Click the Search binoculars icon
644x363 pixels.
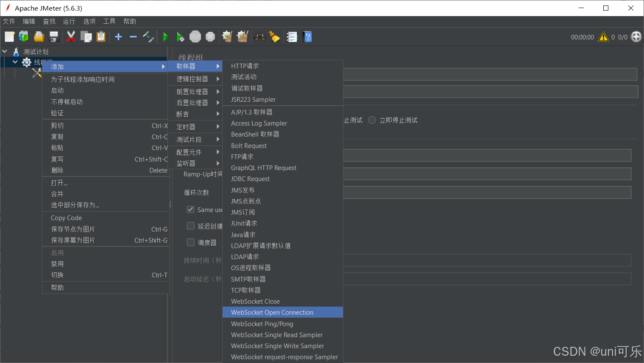coord(260,37)
